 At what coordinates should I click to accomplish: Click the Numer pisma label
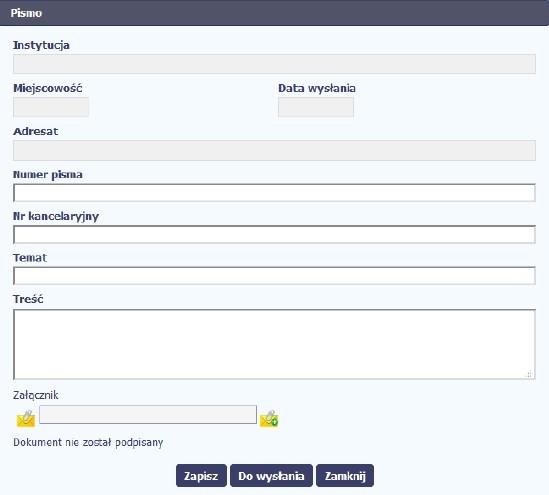click(48, 175)
